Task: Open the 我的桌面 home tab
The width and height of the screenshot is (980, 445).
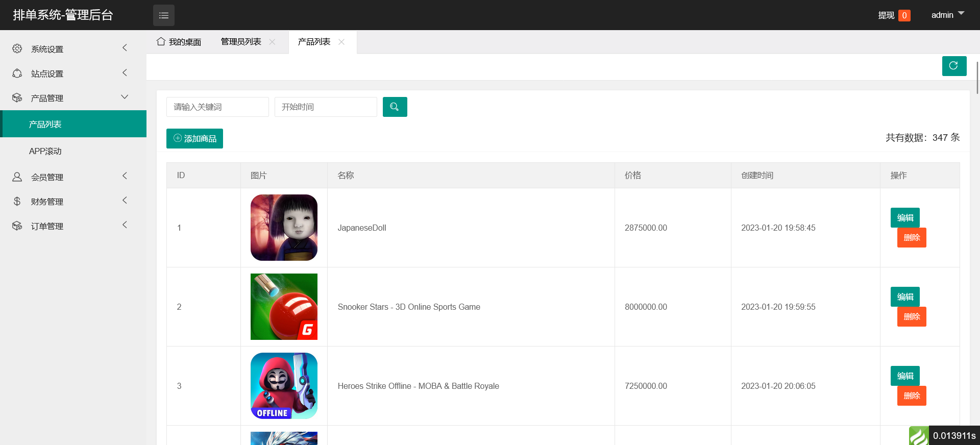Action: [179, 42]
